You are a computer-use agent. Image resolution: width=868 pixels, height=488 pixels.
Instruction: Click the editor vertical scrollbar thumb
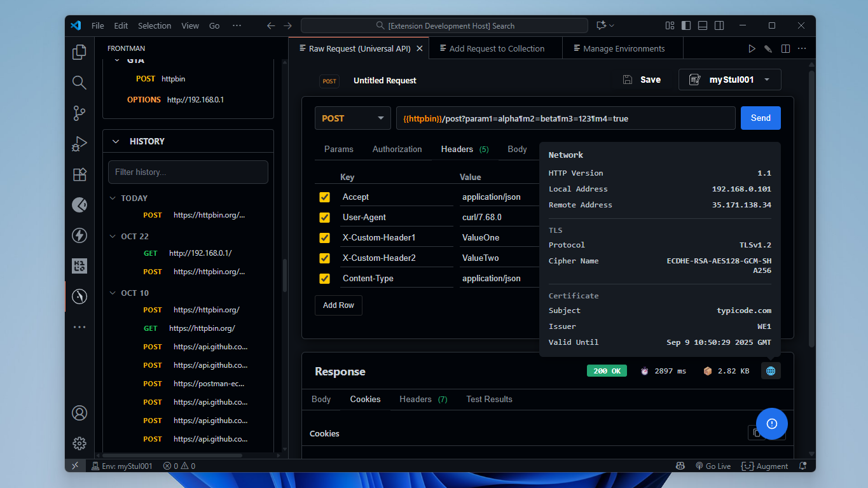point(811,209)
